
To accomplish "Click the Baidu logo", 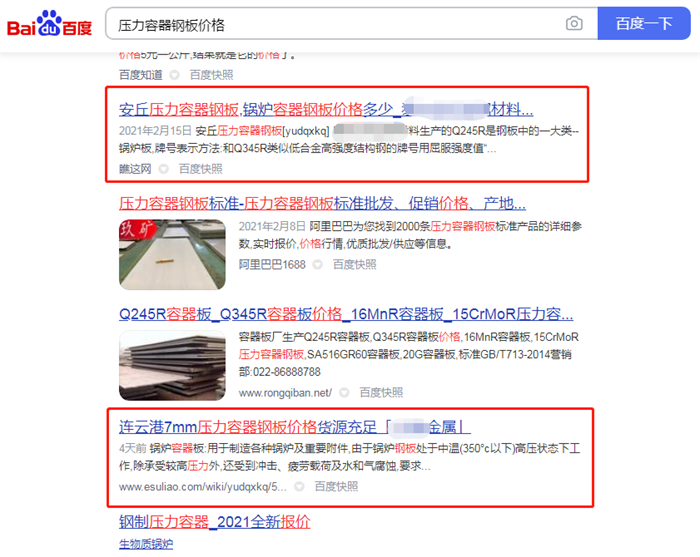I will [50, 23].
